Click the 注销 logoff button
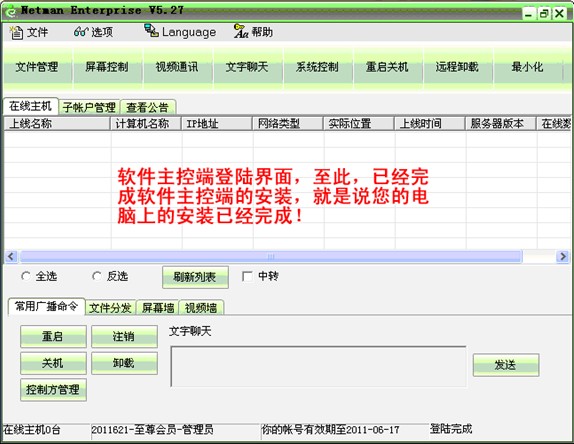The height and width of the screenshot is (444, 574). point(124,336)
